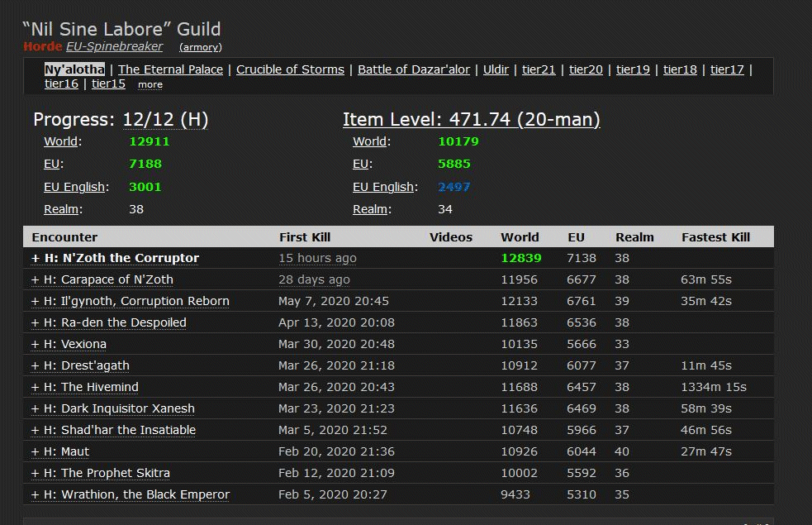Click the Fastest Kill column header
Image resolution: width=812 pixels, height=525 pixels.
click(715, 237)
